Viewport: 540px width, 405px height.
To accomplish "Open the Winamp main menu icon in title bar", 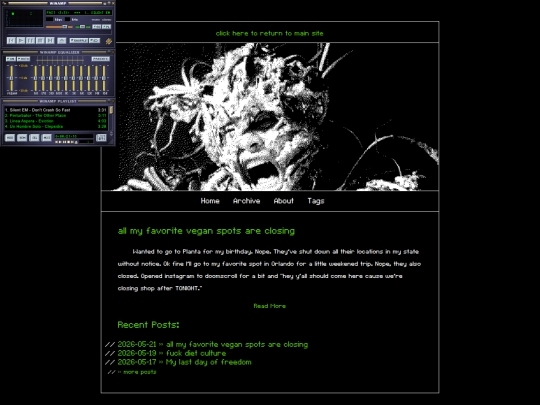I will click(x=4, y=3).
